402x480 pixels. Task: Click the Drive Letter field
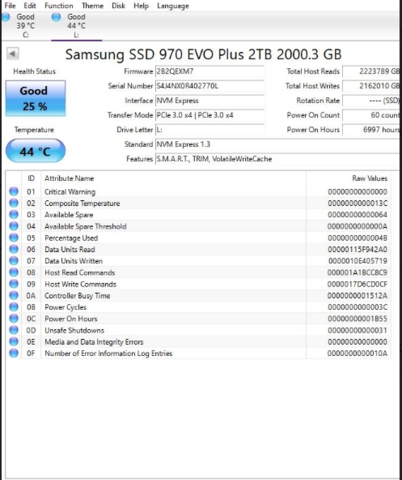click(209, 130)
